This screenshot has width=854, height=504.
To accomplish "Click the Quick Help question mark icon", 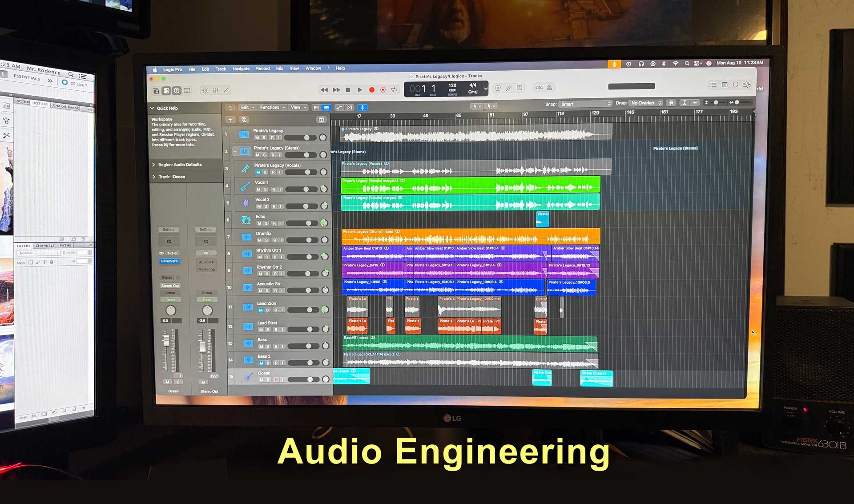I will click(x=177, y=91).
